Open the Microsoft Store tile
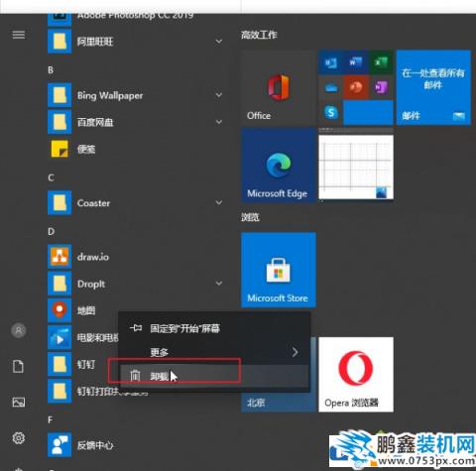Screen dimensions: 476x471 [x=279, y=270]
